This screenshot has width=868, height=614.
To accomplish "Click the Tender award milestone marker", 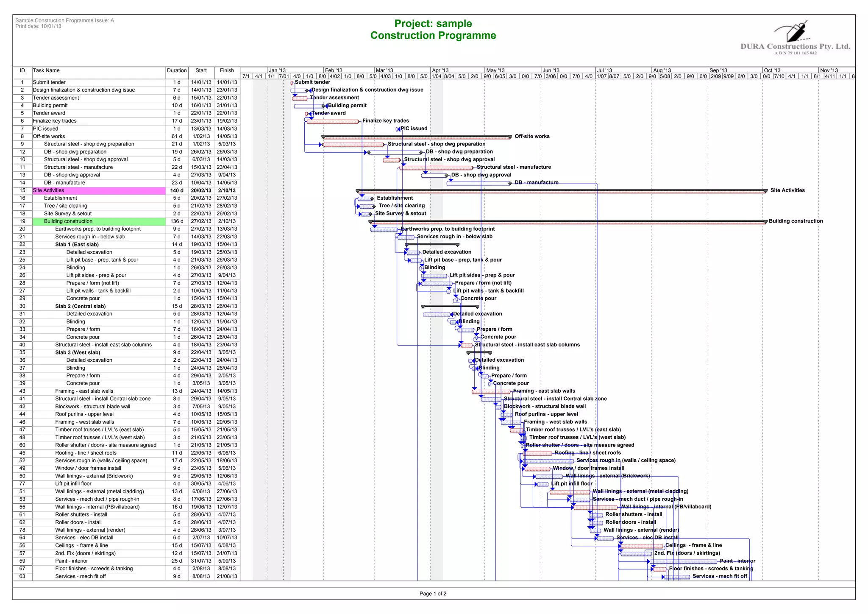I will pos(307,114).
